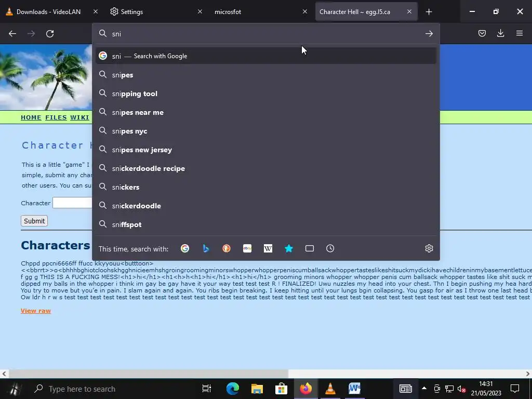Search this time with Bing icon
The image size is (532, 399).
click(206, 249)
